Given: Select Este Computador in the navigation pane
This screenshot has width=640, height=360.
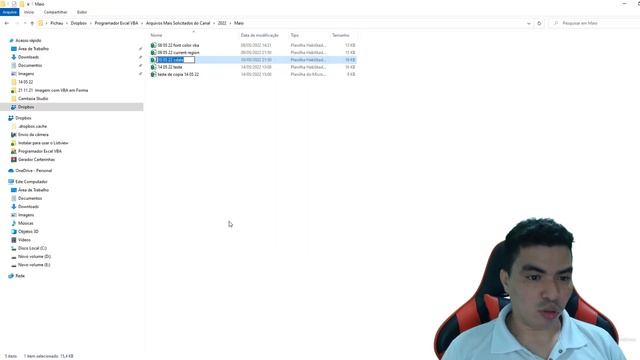Looking at the screenshot, I should click(31, 182).
